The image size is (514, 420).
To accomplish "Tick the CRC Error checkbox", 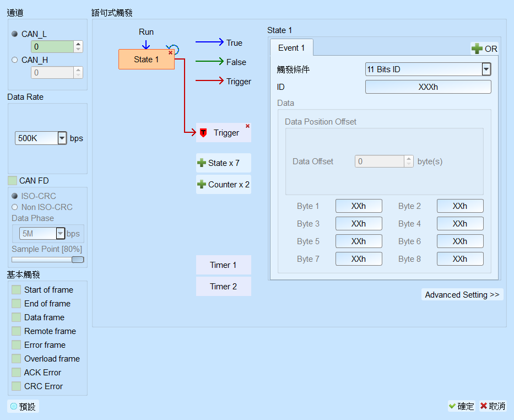I will click(16, 386).
